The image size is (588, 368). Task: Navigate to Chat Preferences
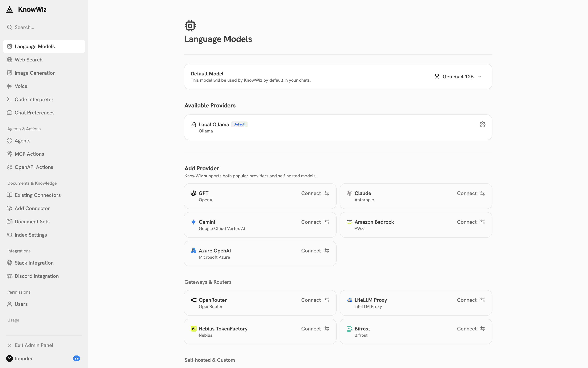pyautogui.click(x=44, y=113)
